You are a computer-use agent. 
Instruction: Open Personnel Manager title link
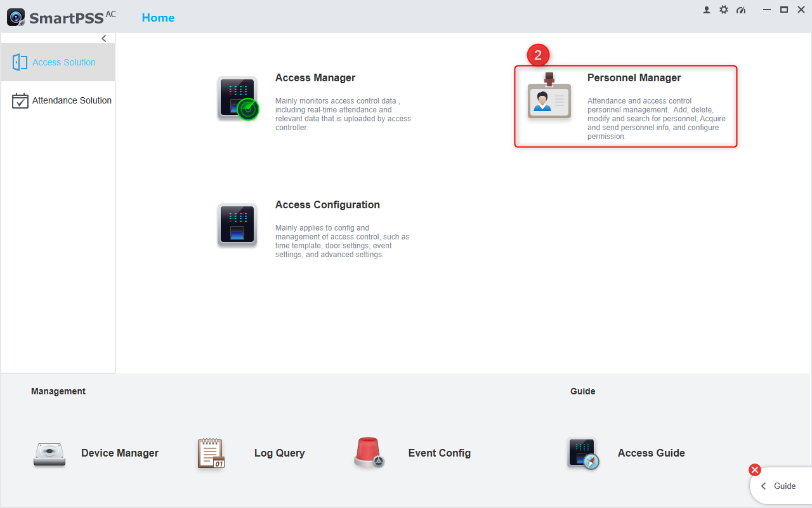tap(634, 77)
